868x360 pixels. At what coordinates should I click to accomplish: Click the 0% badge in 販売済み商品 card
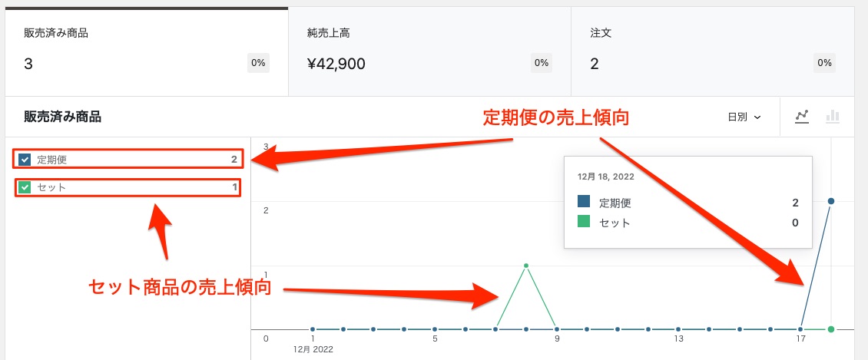click(x=258, y=63)
